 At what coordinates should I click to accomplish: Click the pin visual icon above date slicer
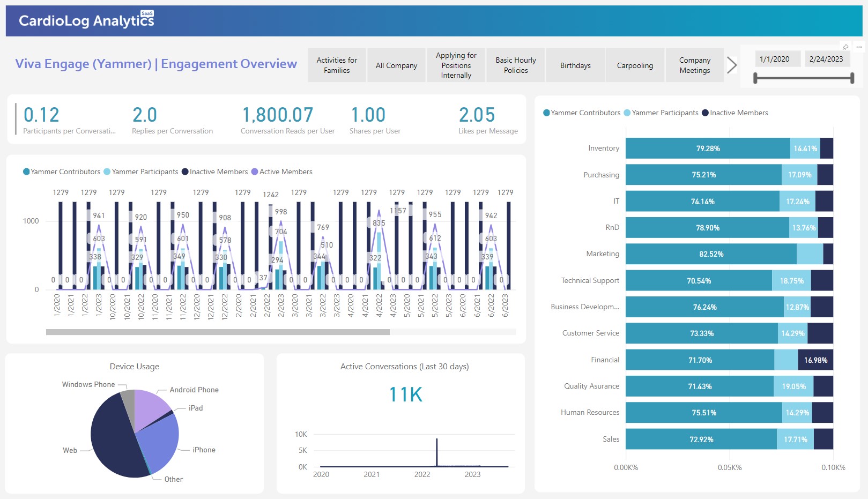pos(845,47)
